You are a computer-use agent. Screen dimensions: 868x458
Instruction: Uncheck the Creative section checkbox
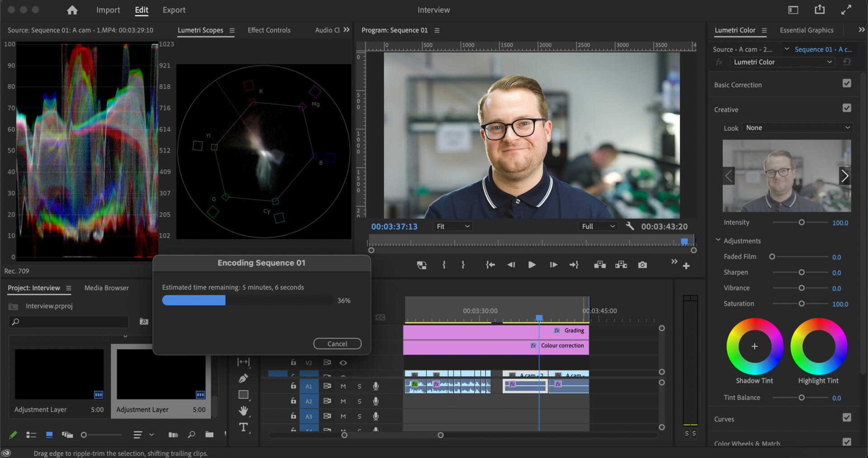[x=847, y=108]
